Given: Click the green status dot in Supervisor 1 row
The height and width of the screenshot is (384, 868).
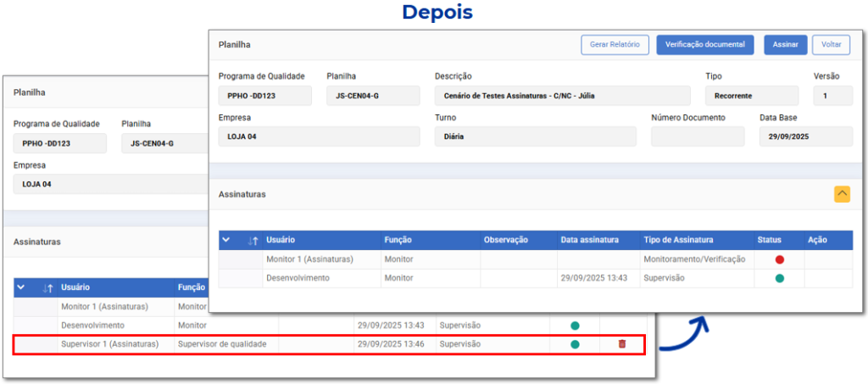Looking at the screenshot, I should (x=575, y=344).
